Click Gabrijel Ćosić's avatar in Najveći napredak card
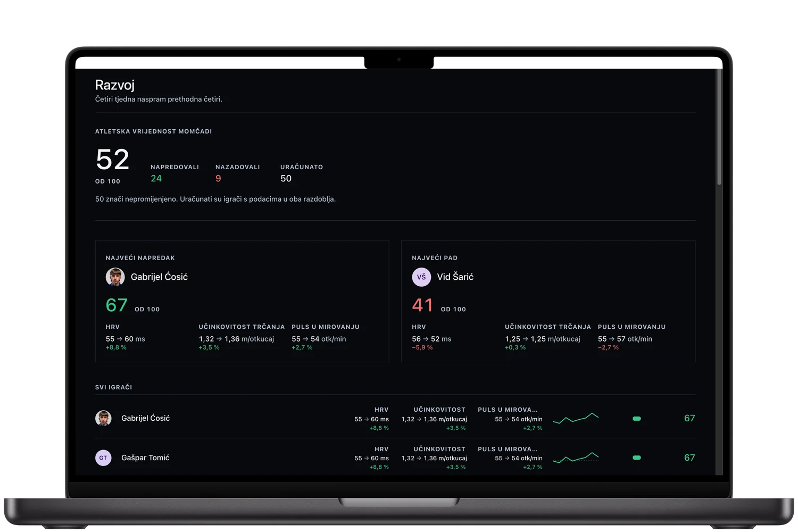 (115, 277)
